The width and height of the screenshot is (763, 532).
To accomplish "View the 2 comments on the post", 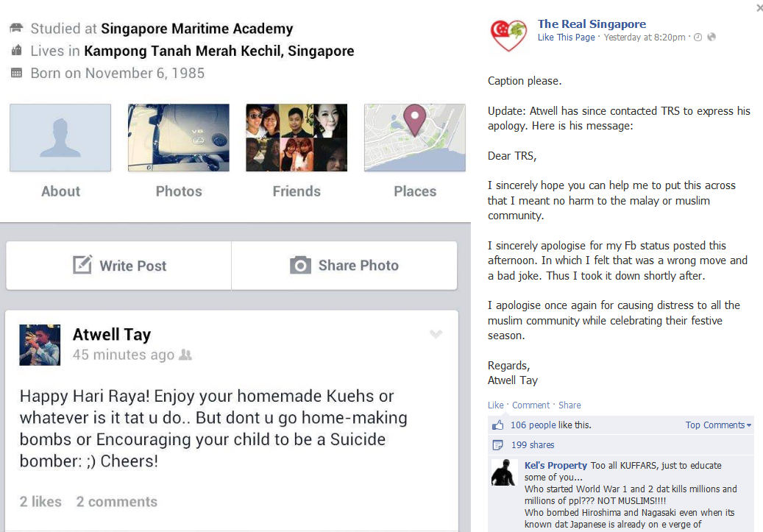I will pos(117,501).
